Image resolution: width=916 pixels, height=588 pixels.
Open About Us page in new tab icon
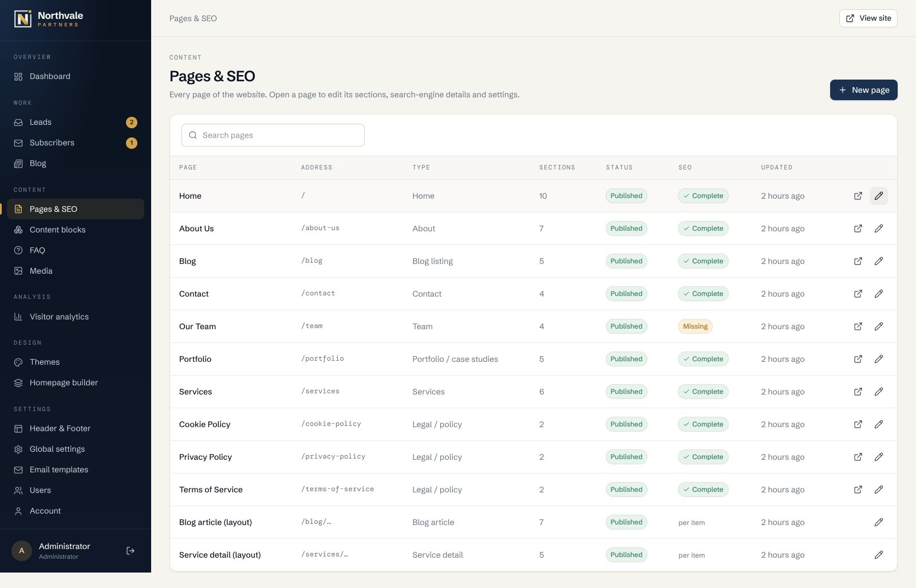click(x=858, y=228)
